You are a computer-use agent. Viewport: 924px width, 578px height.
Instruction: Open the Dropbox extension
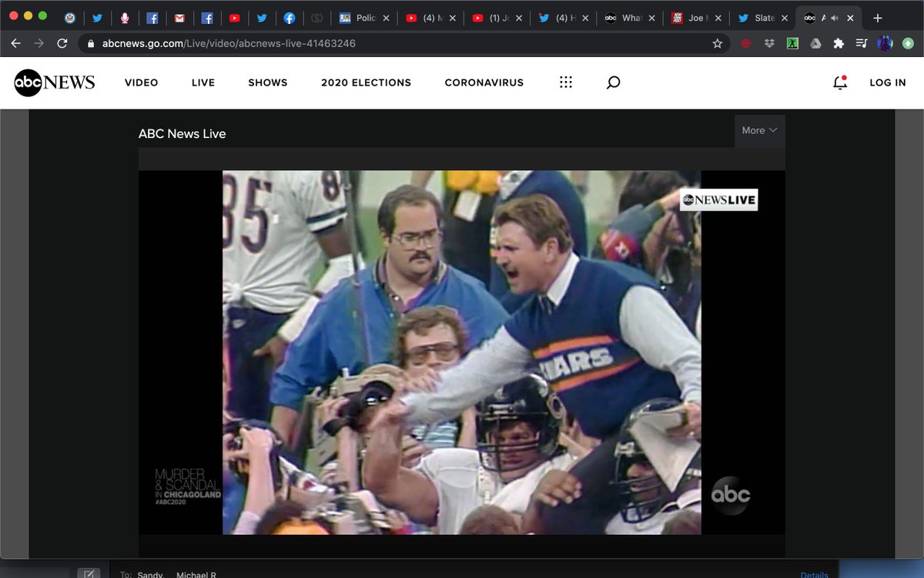pos(768,44)
